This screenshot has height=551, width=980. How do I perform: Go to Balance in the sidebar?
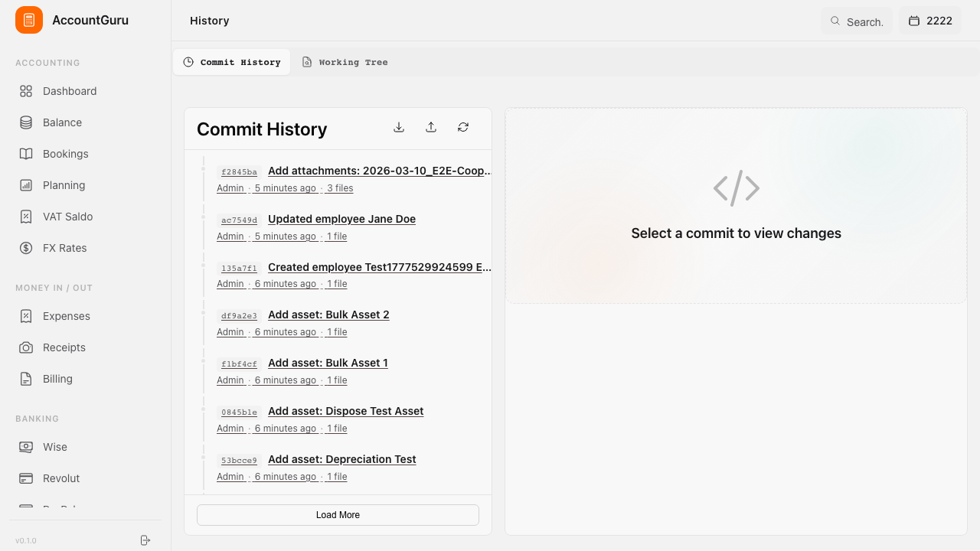point(85,122)
